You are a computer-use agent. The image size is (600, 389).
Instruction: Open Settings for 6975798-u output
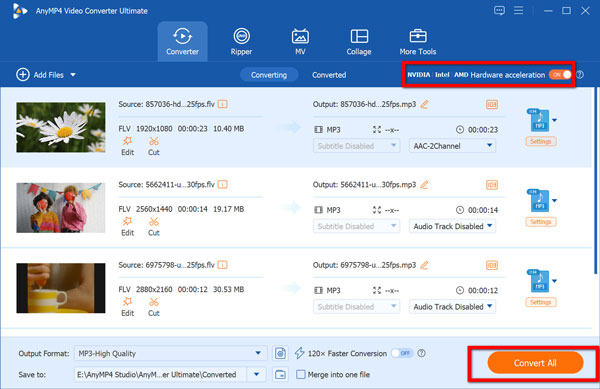(541, 302)
